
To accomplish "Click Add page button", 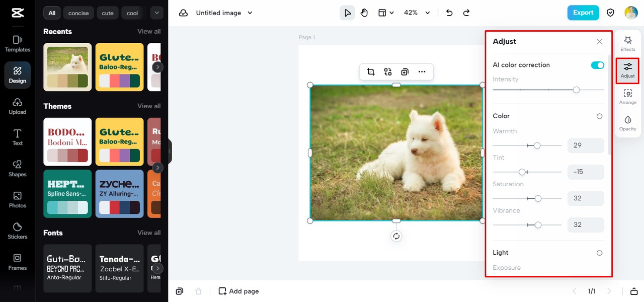I will 239,291.
